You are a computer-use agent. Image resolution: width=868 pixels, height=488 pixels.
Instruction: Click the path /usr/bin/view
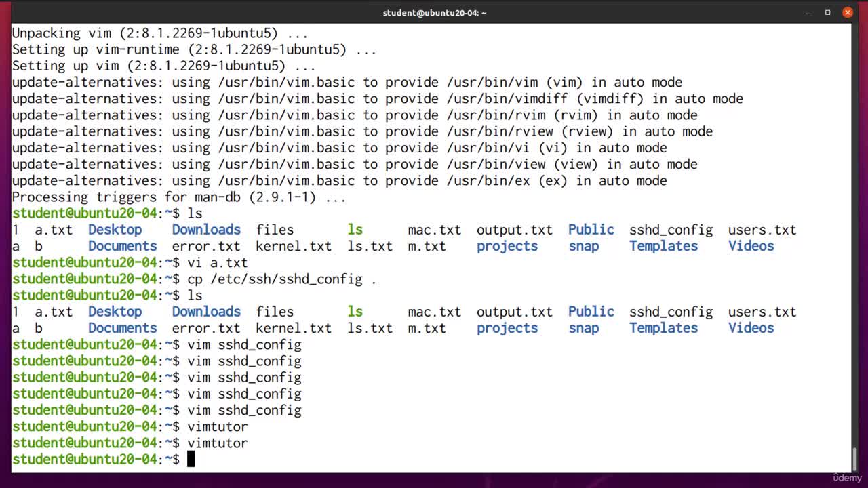[496, 164]
